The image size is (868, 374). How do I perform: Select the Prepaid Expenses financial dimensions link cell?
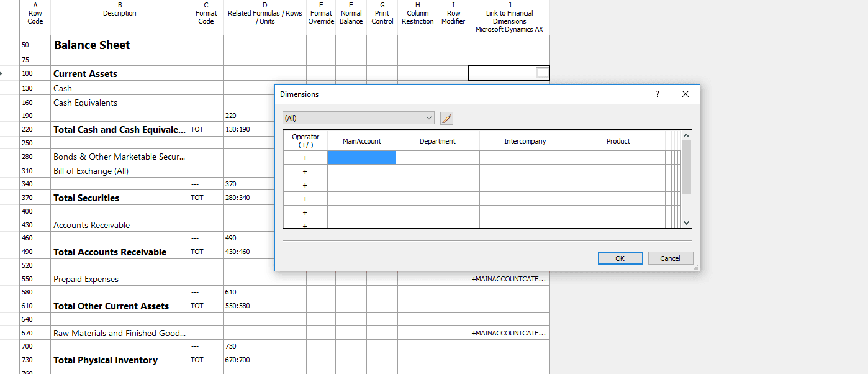pyautogui.click(x=509, y=279)
